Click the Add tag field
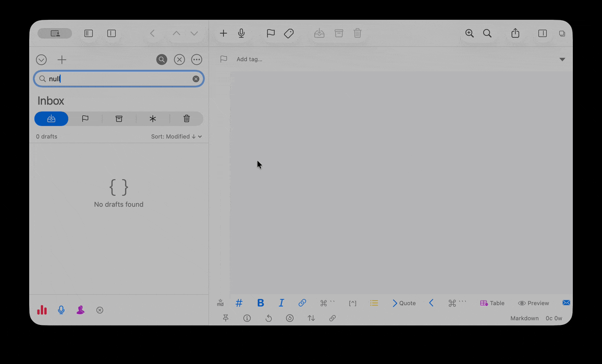 coord(249,59)
